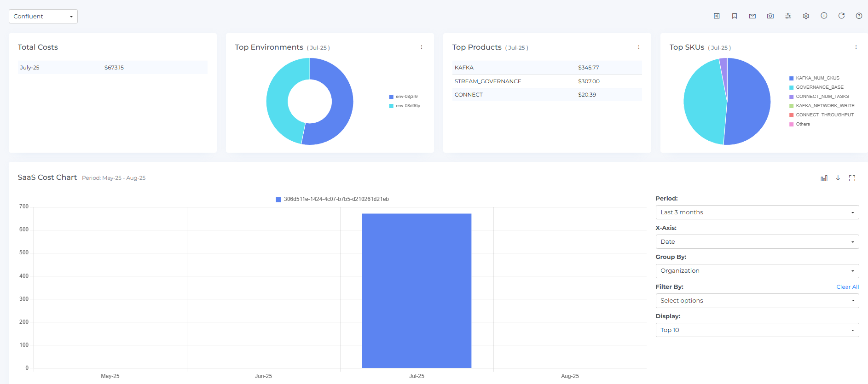Open the settings gear icon
Viewport: 868px width, 384px height.
[x=806, y=16]
